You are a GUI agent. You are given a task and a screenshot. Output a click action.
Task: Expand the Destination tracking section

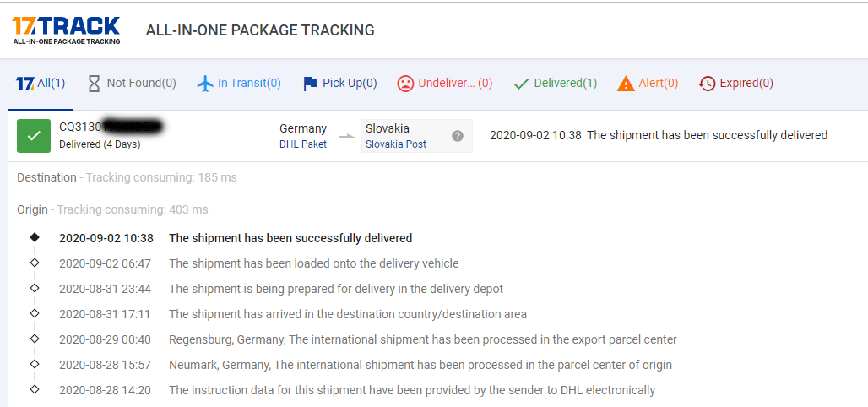46,177
